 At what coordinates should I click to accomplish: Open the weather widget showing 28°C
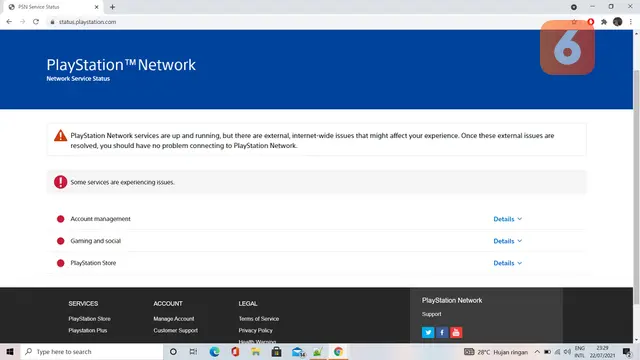tap(496, 352)
